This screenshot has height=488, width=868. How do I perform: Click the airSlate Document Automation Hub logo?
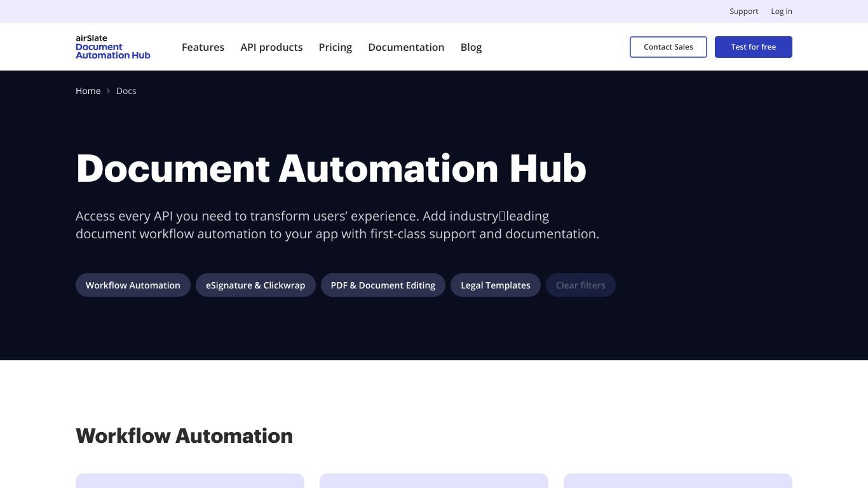coord(113,47)
